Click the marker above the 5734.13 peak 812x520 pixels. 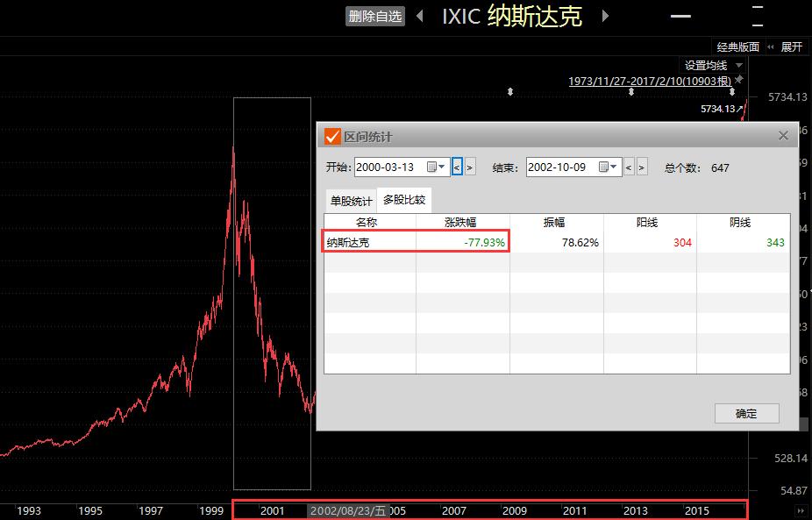click(731, 92)
